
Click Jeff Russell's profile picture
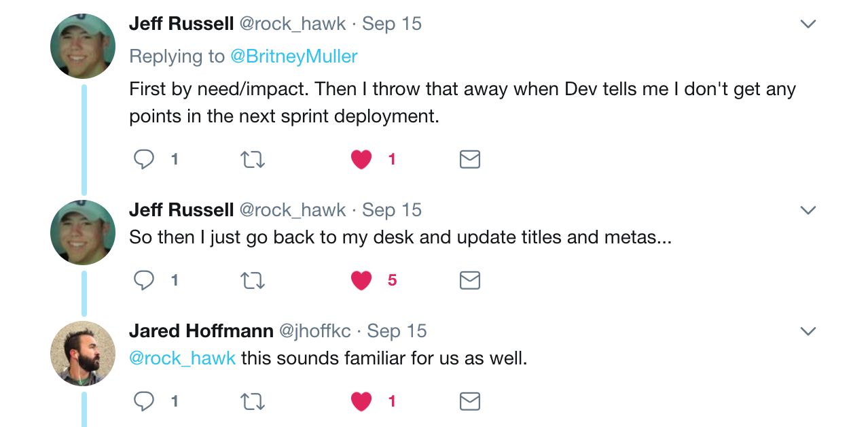pyautogui.click(x=82, y=46)
